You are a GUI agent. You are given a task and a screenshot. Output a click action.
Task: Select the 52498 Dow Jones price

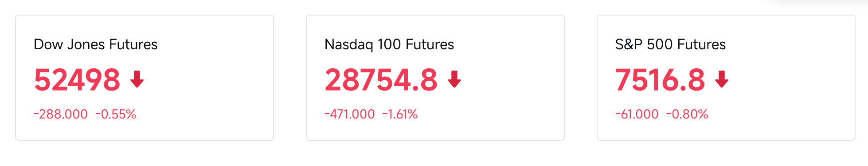pos(77,80)
